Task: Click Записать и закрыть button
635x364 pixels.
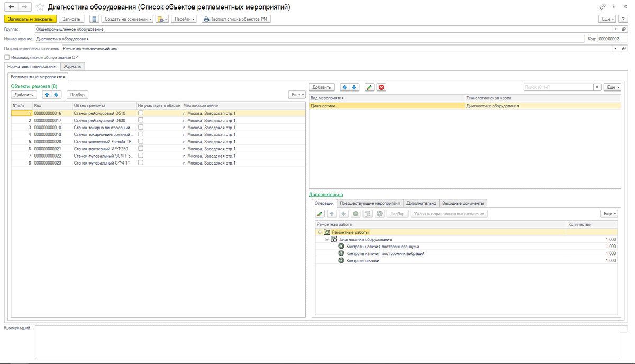Action: (30, 19)
